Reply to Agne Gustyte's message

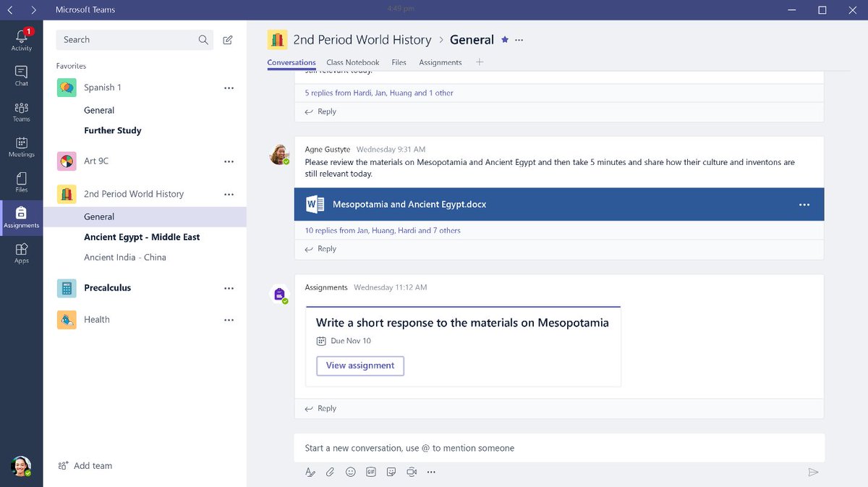(320, 249)
